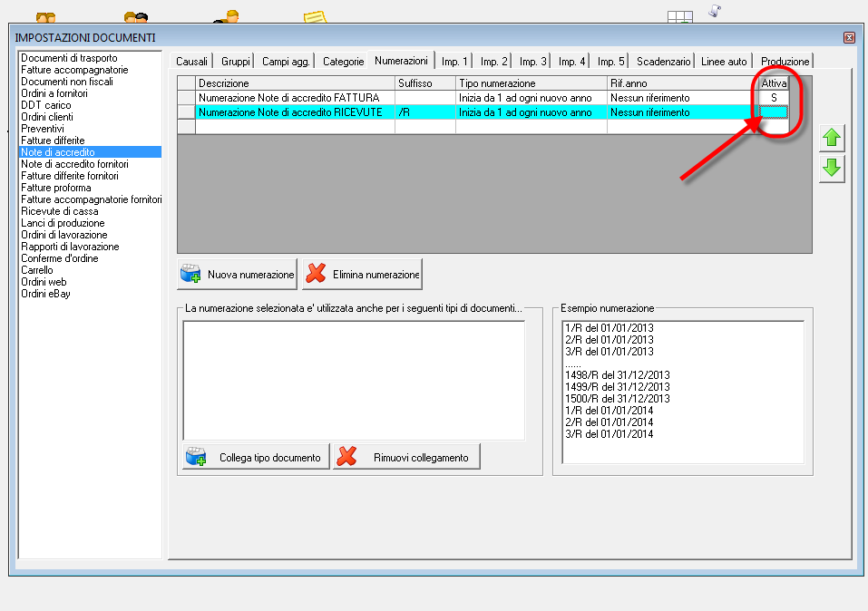Select DDT carico entry
Screen dimensions: 868x611
point(90,105)
